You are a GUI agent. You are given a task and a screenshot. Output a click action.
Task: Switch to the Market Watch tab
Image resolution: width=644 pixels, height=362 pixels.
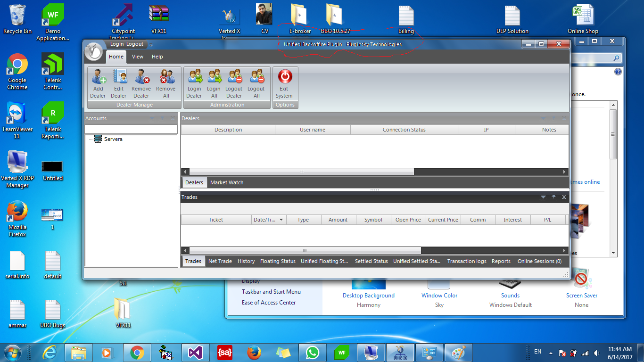tap(227, 182)
